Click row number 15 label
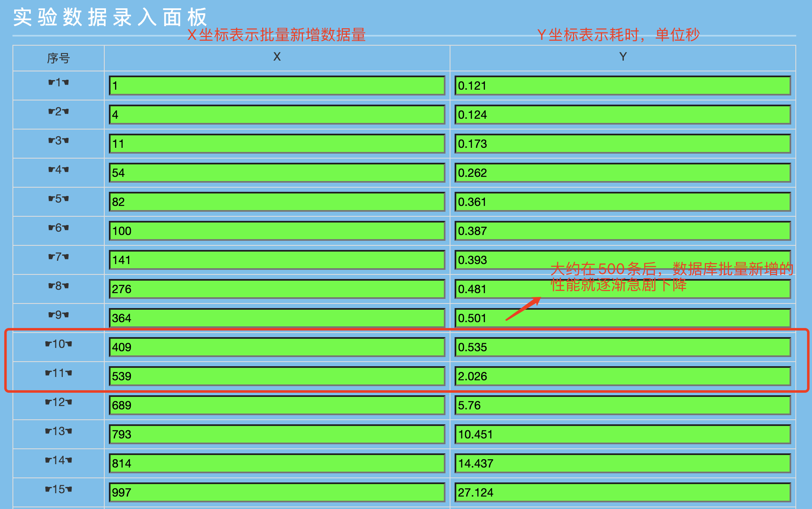812x509 pixels. (58, 489)
